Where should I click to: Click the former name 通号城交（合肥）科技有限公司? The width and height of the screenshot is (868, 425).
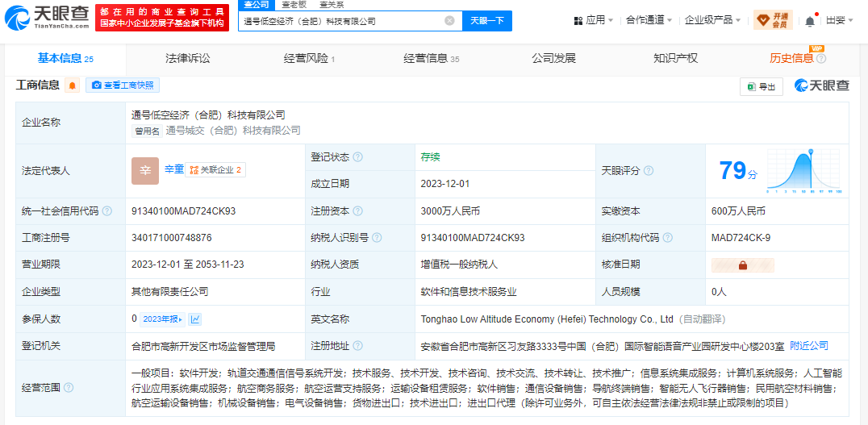pos(233,131)
